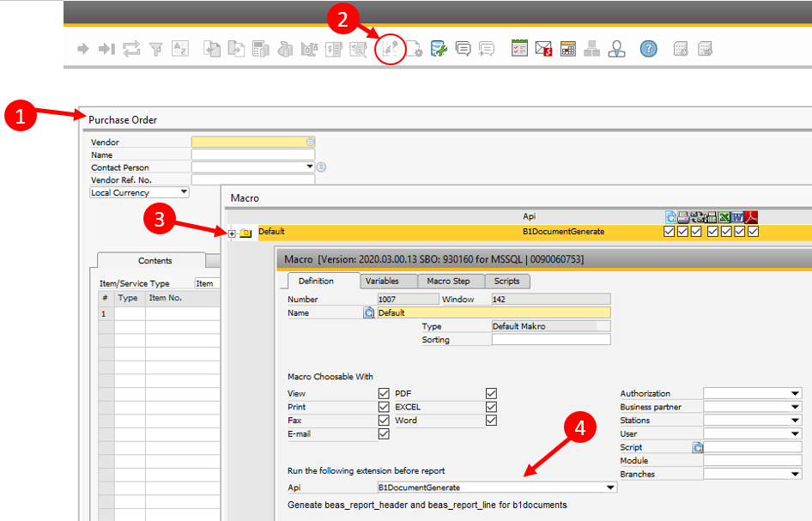Viewport: 812px width, 521px height.
Task: Select the Scripts tab
Action: [506, 281]
